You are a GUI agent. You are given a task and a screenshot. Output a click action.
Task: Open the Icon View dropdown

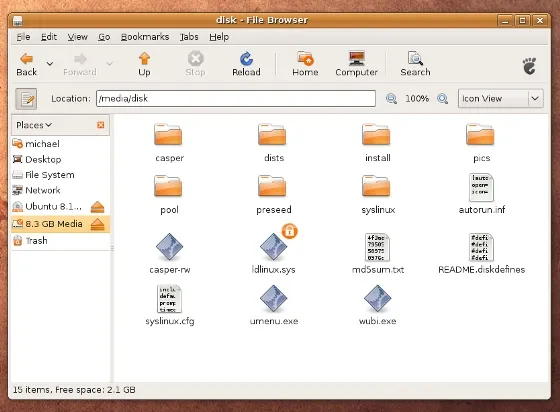tap(501, 99)
